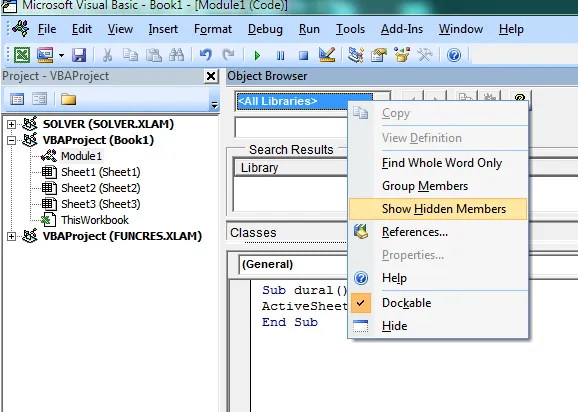Image resolution: width=578 pixels, height=412 pixels.
Task: Click 'End Sub' line in code window
Action: tap(290, 322)
